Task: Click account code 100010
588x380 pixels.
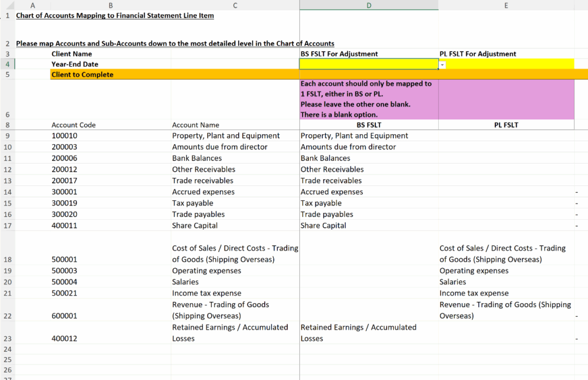Action: pos(63,135)
